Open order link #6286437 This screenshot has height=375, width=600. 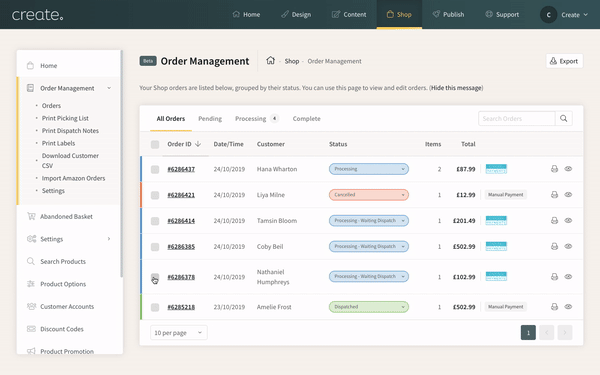tap(181, 169)
